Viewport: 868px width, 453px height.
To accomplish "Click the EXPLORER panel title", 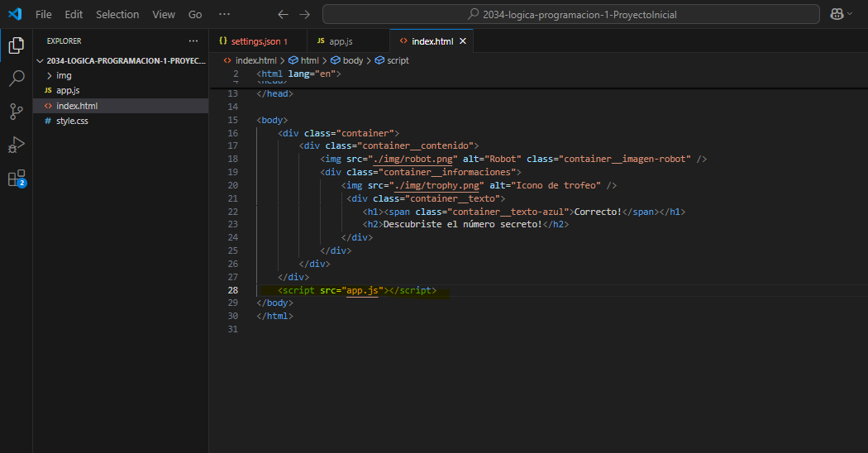I will (x=64, y=41).
